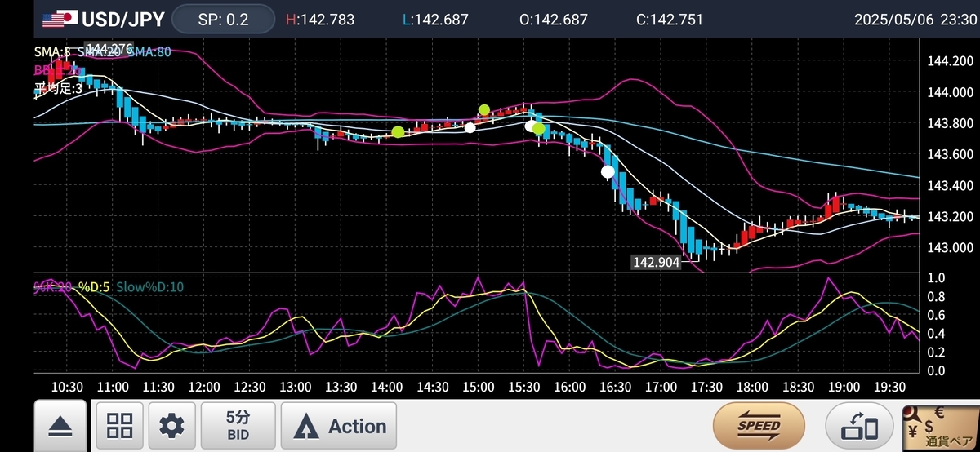Open the Action menu button
980x452 pixels.
pyautogui.click(x=339, y=425)
